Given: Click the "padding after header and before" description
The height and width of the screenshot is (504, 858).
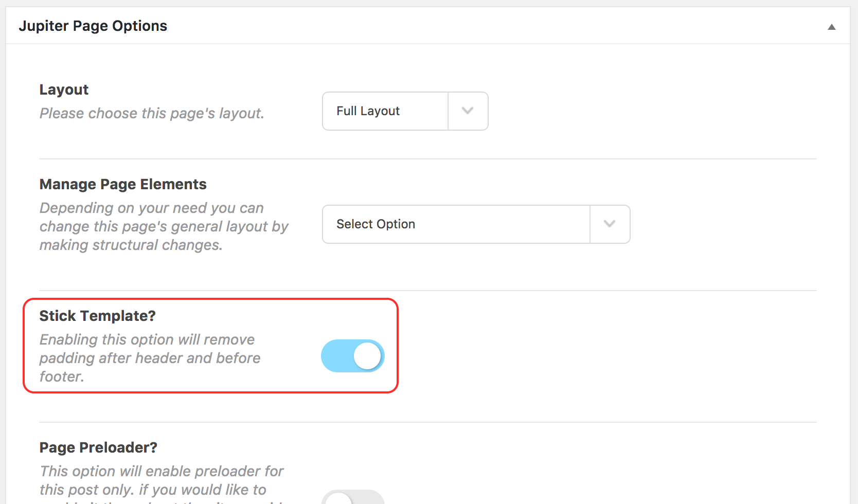Looking at the screenshot, I should point(150,358).
